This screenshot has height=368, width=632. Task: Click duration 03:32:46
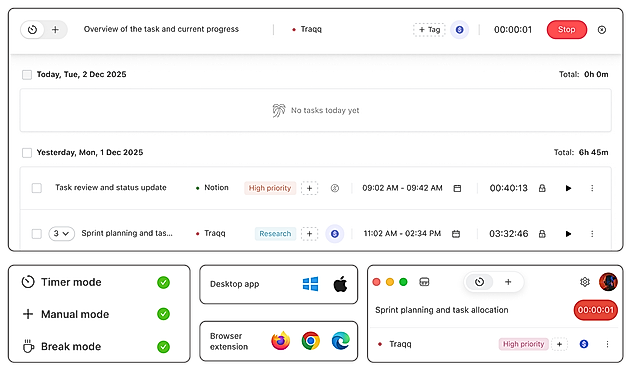pos(509,234)
